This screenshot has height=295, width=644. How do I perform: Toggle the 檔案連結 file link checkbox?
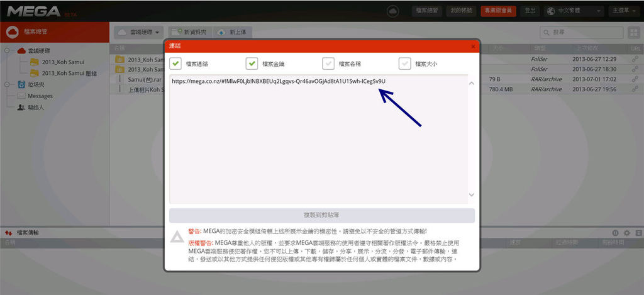pos(175,64)
